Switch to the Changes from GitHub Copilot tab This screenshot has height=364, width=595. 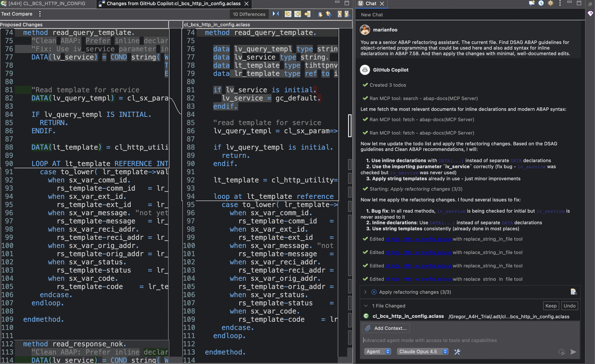pos(169,4)
